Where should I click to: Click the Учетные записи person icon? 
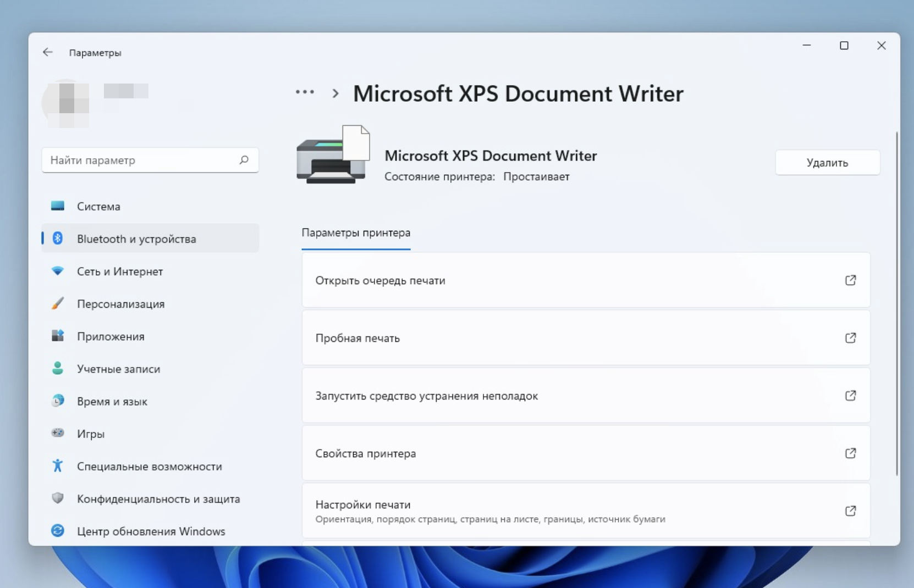click(x=58, y=368)
